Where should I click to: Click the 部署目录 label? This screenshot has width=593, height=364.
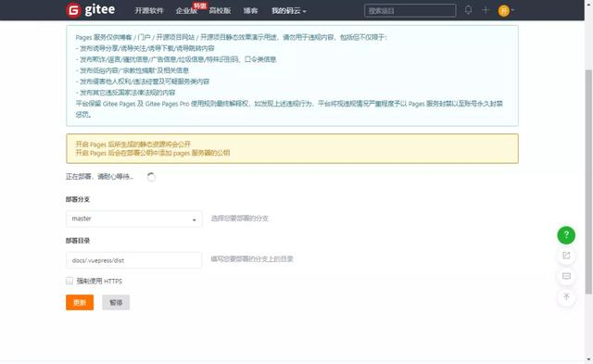point(78,241)
